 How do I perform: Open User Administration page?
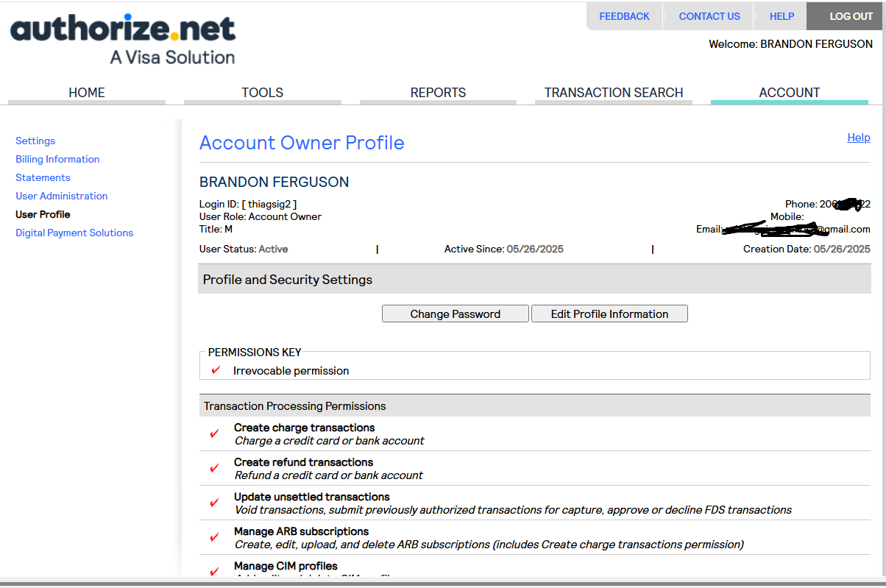coord(62,196)
